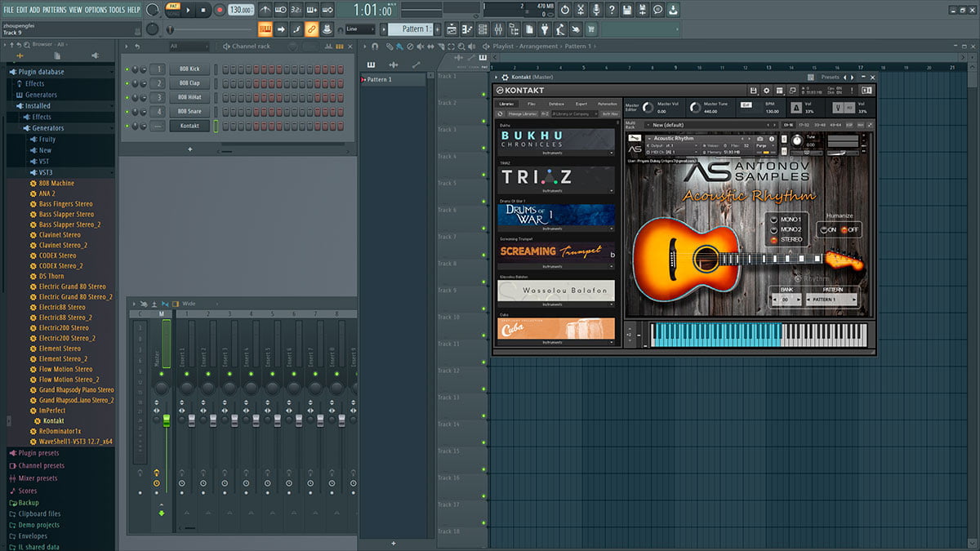Select the MONO 2 radio option

tap(774, 229)
